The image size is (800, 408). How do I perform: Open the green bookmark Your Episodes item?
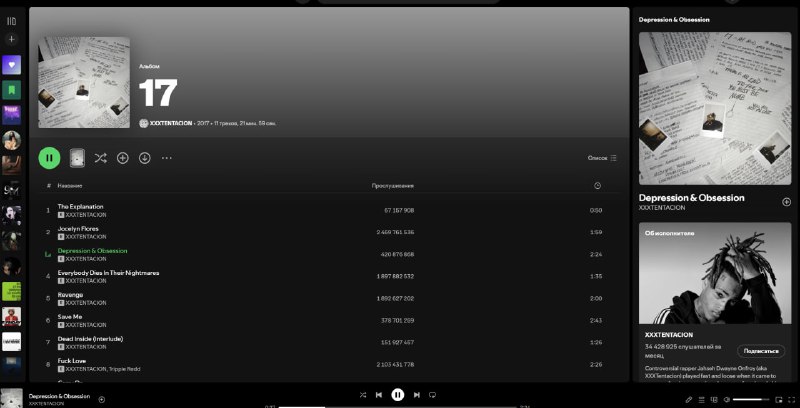12,90
